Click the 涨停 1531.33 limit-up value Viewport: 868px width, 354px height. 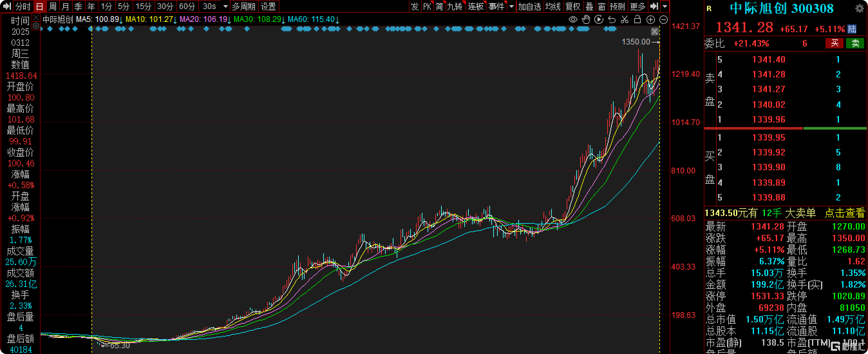pos(767,296)
